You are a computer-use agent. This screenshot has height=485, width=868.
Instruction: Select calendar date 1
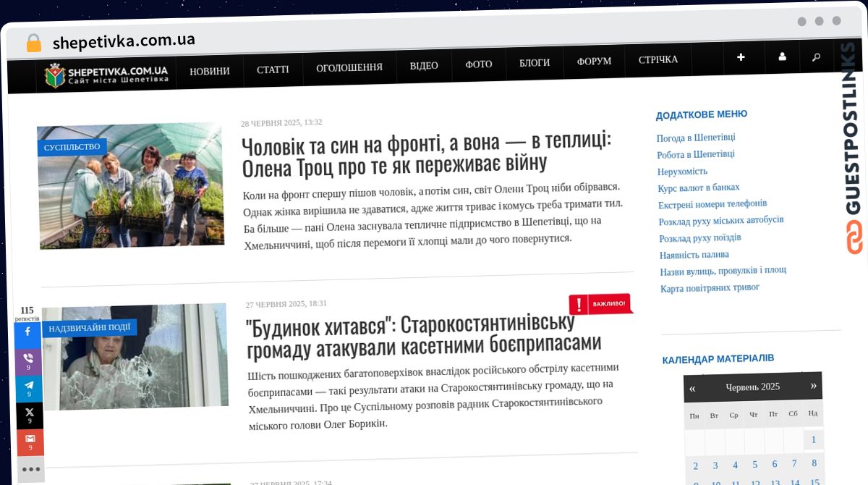pos(814,439)
